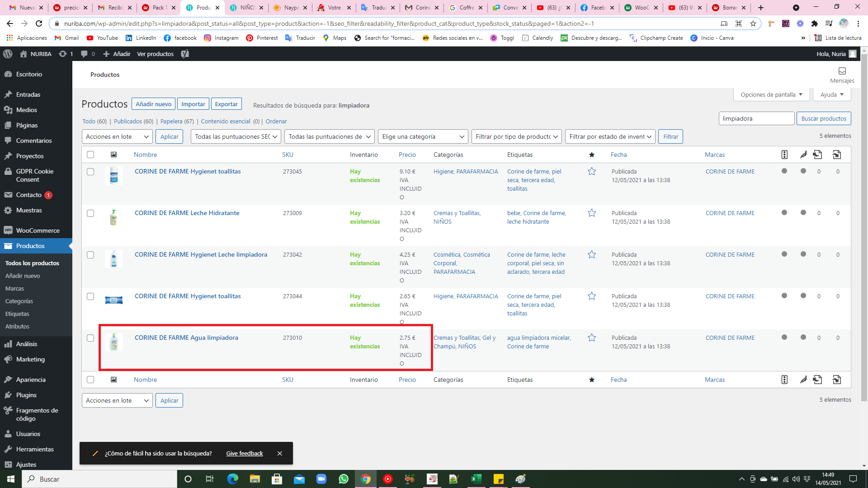The image size is (868, 488).
Task: Open Entradas in sidebar menu
Action: click(x=36, y=94)
